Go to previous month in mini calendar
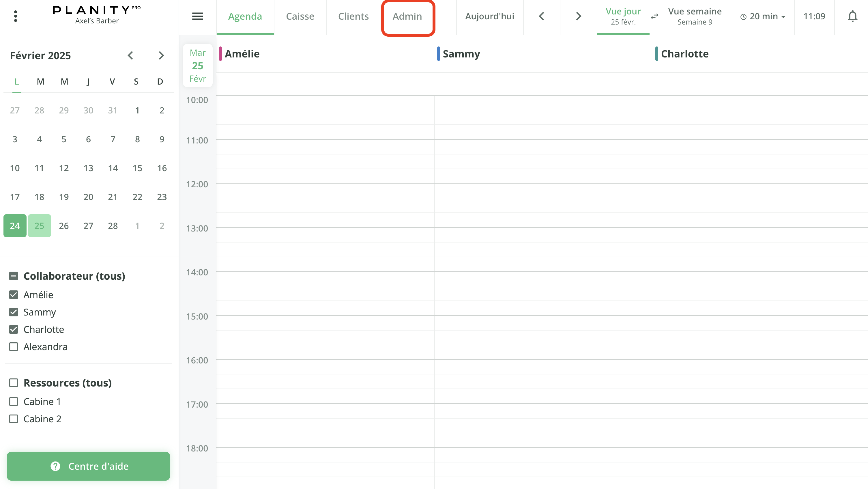Viewport: 868px width, 489px height. tap(130, 55)
